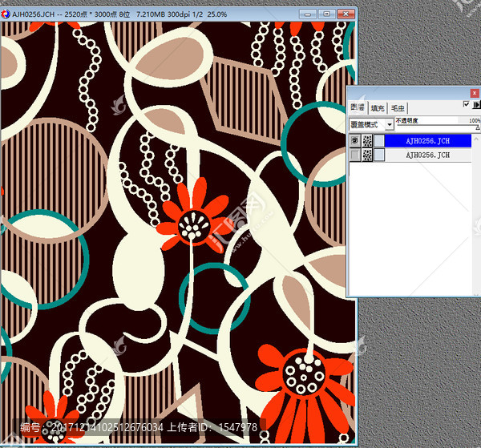
Task: Minimize the AJH0256.JCH image window
Action: click(308, 14)
